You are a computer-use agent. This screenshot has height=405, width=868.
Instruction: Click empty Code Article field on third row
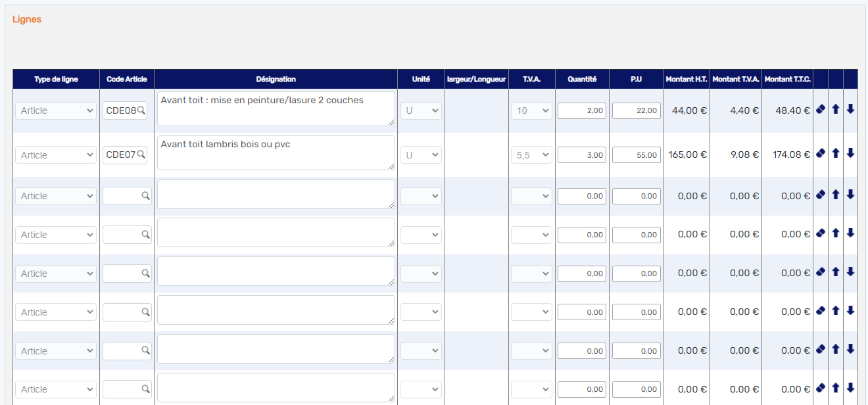click(x=123, y=196)
